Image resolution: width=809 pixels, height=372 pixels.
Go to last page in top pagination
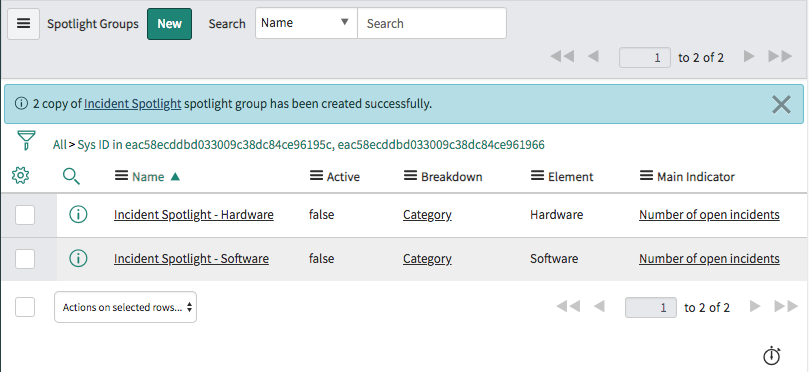[x=780, y=57]
